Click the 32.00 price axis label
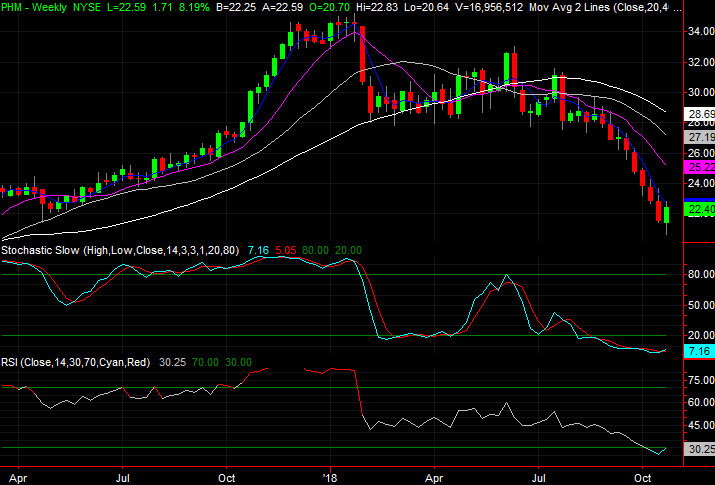715x485 pixels. click(x=701, y=62)
